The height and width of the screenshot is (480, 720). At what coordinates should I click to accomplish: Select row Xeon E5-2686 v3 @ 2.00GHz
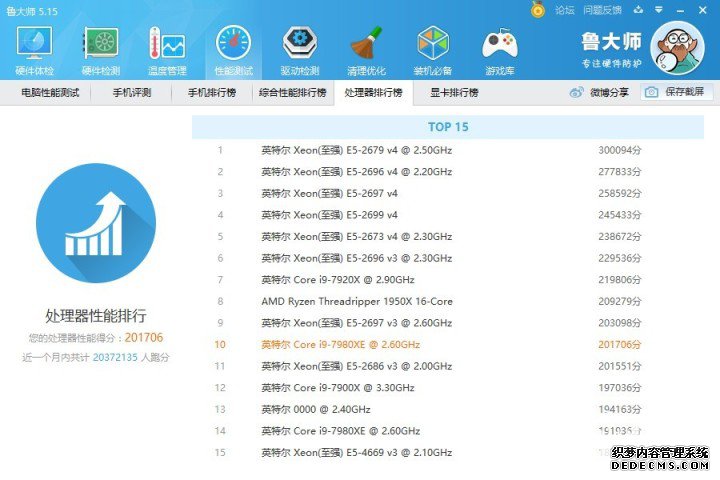coord(448,366)
